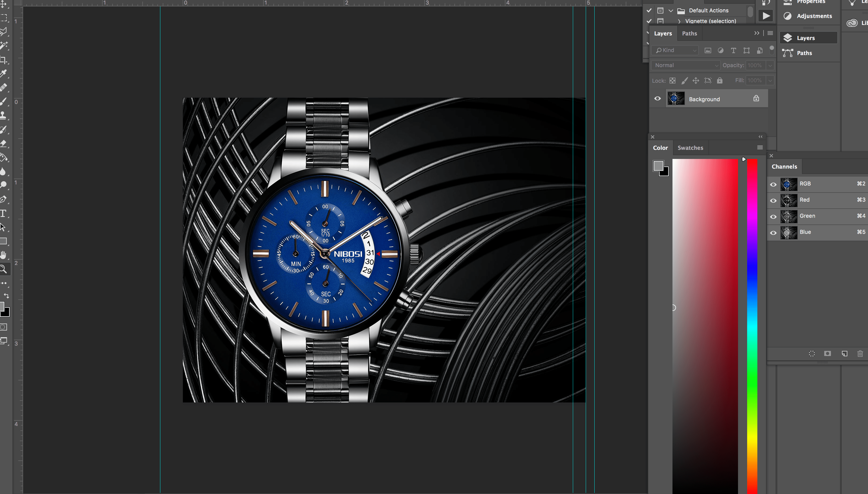Image resolution: width=868 pixels, height=494 pixels.
Task: Toggle lock image pixels
Action: click(x=684, y=81)
